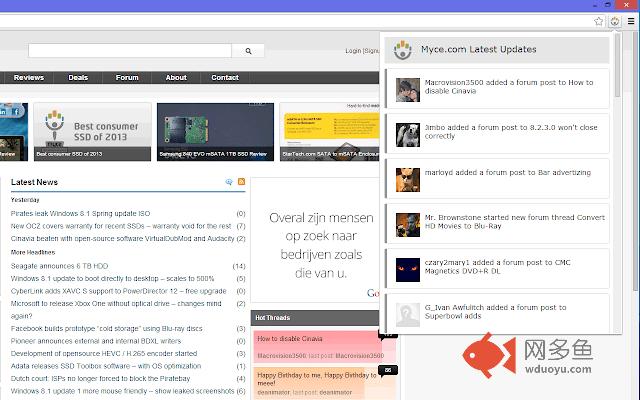Click the Latest News RSS feed icon

pos(241,182)
